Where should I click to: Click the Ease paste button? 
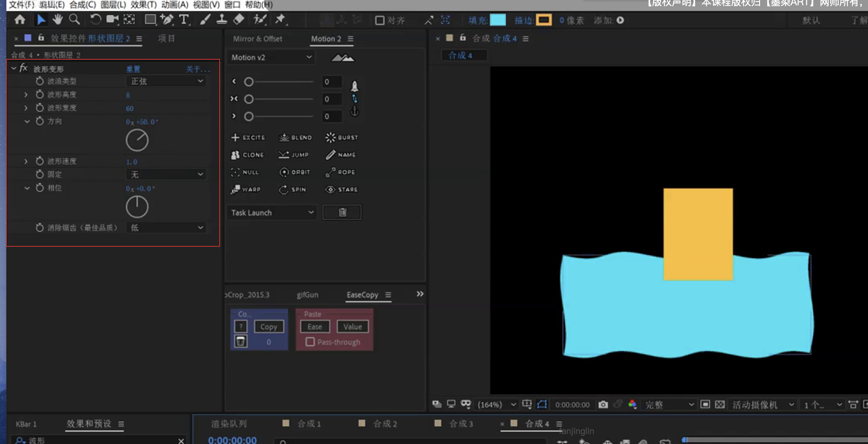(x=315, y=327)
